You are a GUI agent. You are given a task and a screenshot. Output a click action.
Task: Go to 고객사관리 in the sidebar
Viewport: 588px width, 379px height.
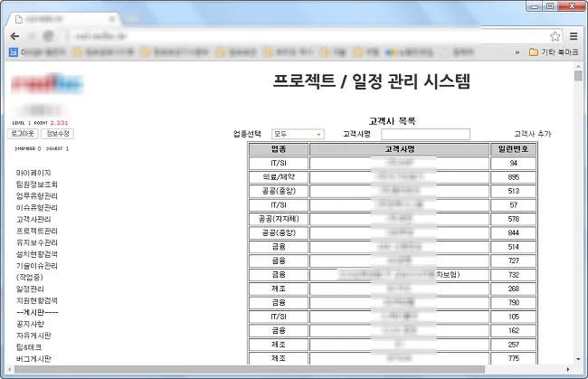pos(33,219)
